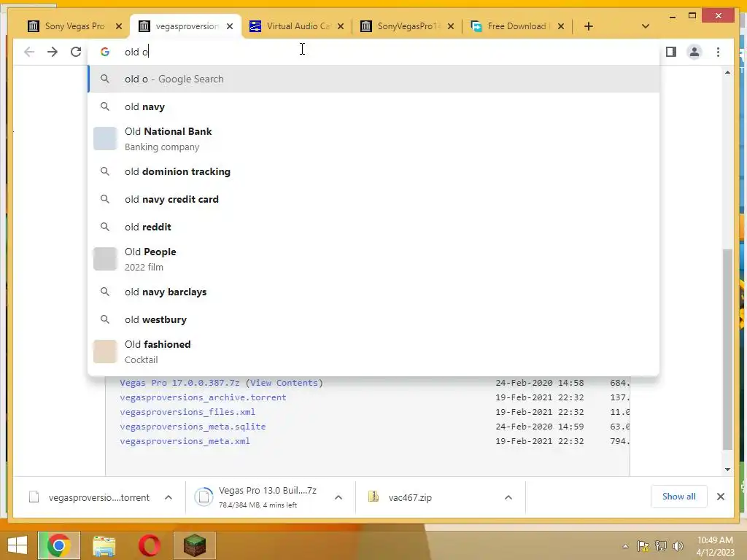Open Chrome from the taskbar
Viewport: 747px width, 560px height.
tap(59, 545)
